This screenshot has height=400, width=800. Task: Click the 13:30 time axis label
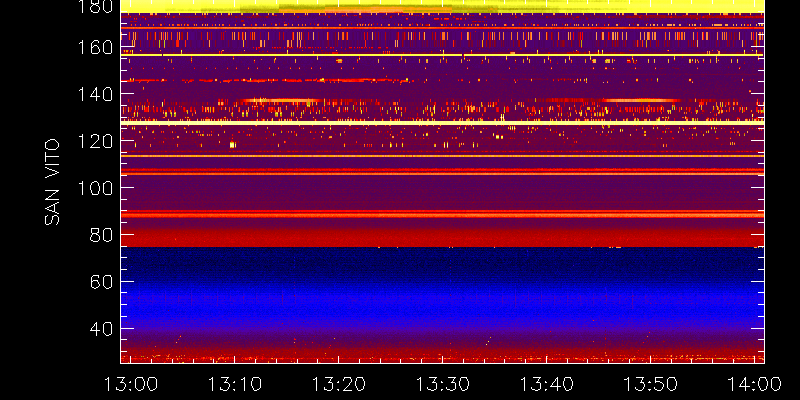(442, 384)
